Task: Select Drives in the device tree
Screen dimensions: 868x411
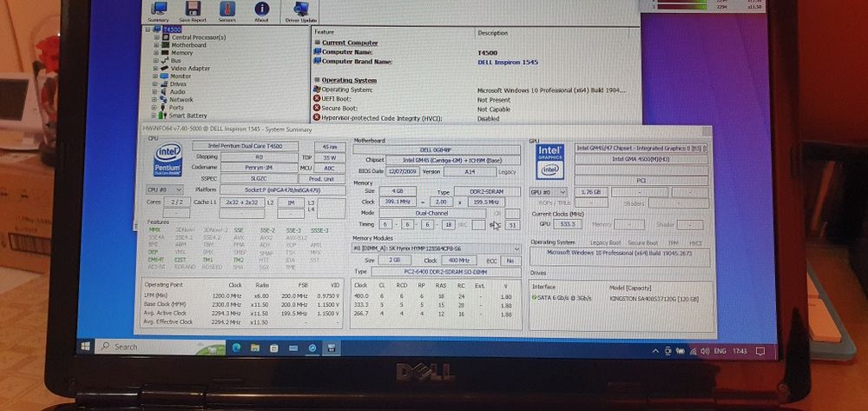Action: [178, 84]
